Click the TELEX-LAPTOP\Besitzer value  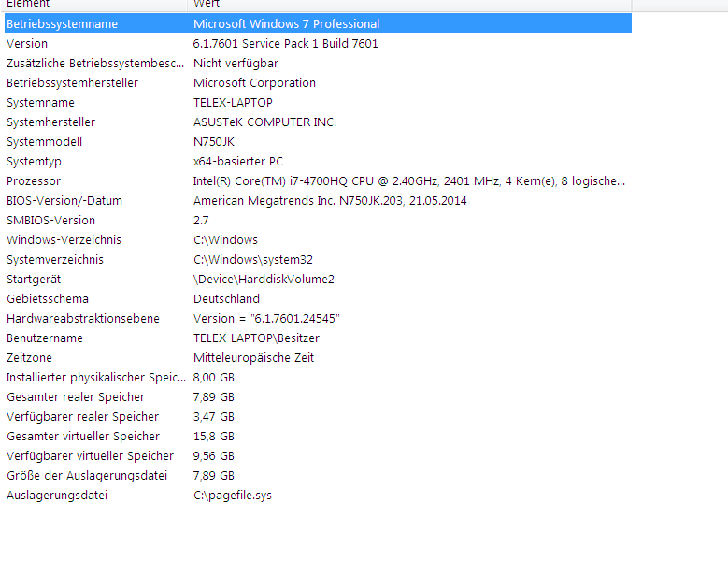[x=256, y=338]
